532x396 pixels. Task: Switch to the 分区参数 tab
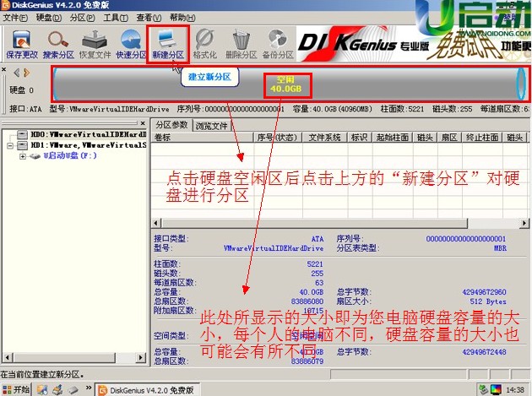point(171,125)
